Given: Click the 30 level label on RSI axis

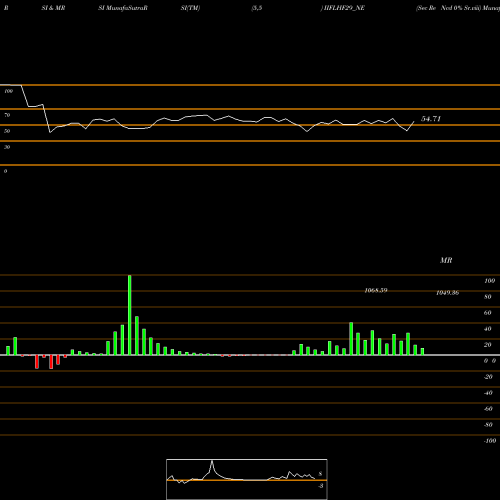Looking at the screenshot, I should (7, 147).
